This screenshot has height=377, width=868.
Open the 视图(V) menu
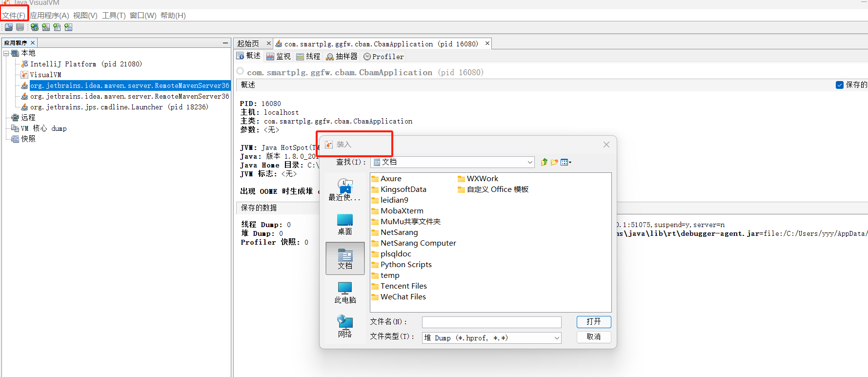pos(85,16)
